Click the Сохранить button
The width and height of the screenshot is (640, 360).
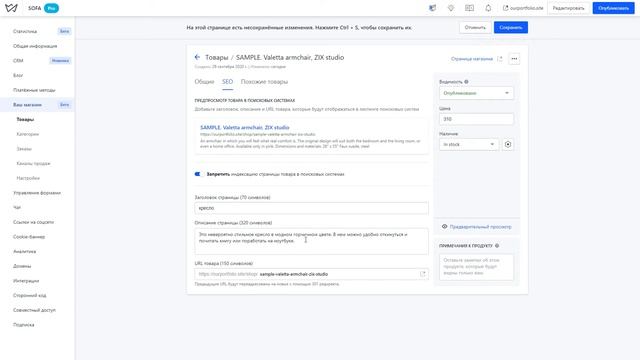click(511, 27)
